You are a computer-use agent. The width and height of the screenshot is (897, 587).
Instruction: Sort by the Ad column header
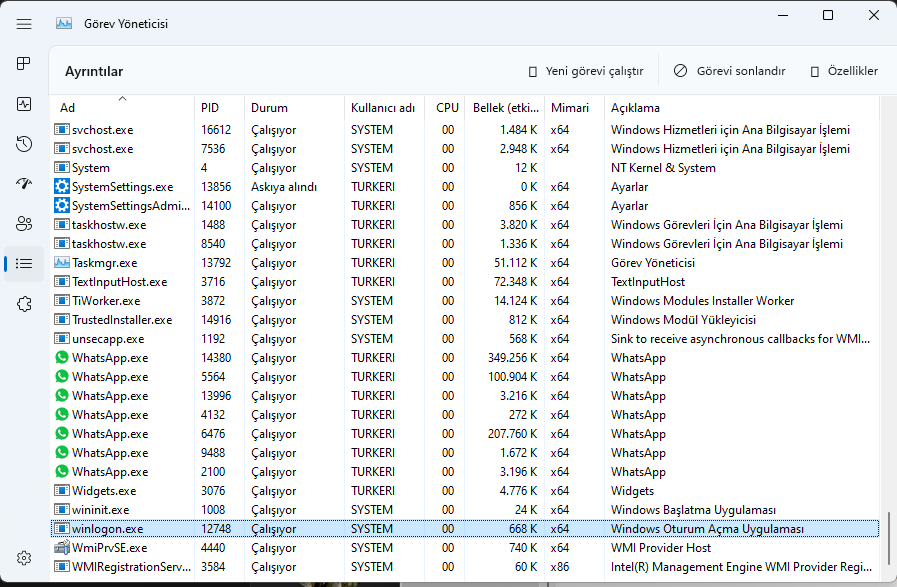pos(122,108)
